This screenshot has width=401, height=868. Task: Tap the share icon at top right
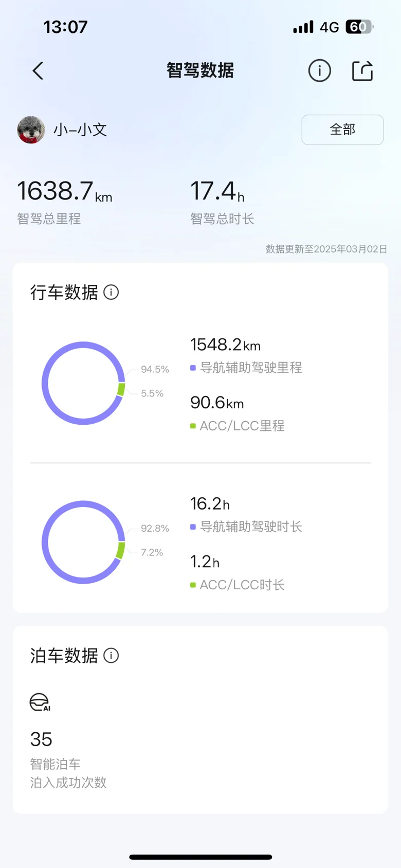click(x=362, y=71)
